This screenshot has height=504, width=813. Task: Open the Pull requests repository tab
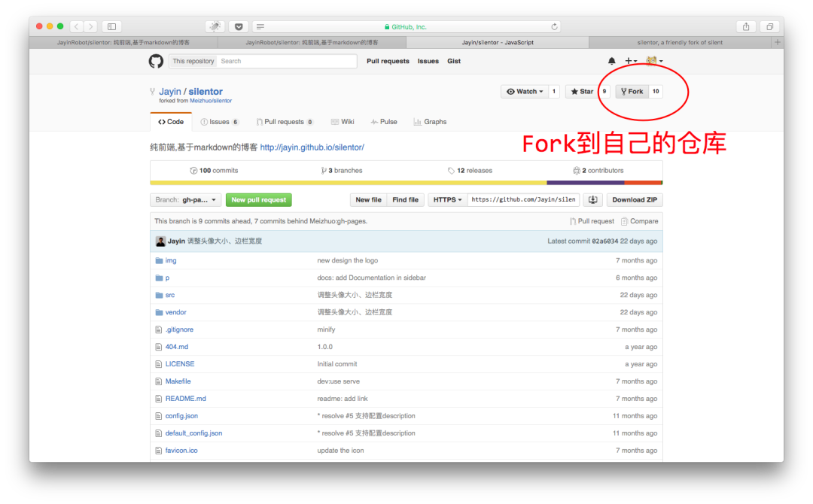(284, 122)
